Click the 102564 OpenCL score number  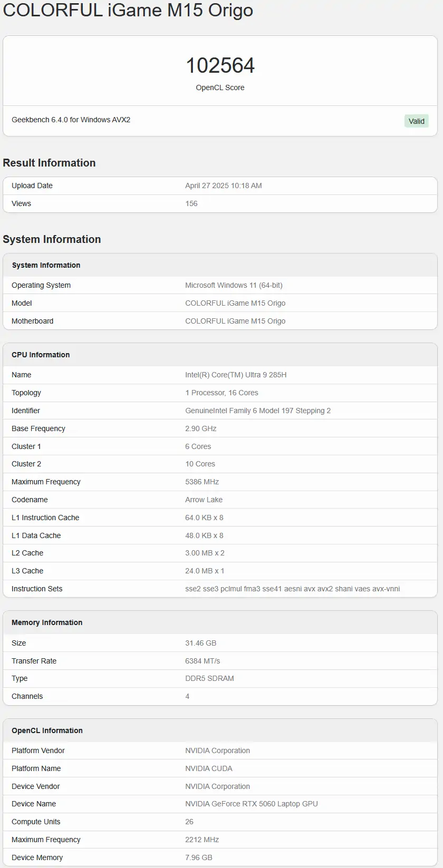(x=220, y=66)
